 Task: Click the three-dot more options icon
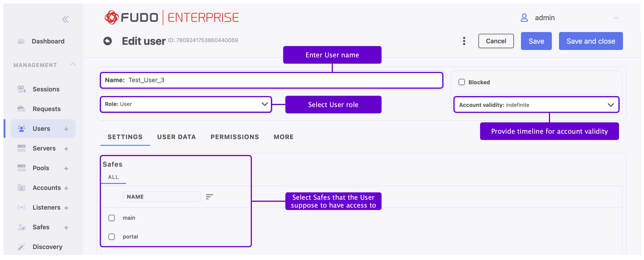point(464,41)
